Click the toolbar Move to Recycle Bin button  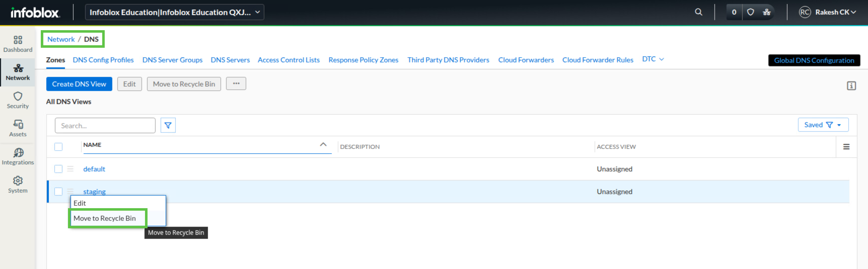[184, 84]
